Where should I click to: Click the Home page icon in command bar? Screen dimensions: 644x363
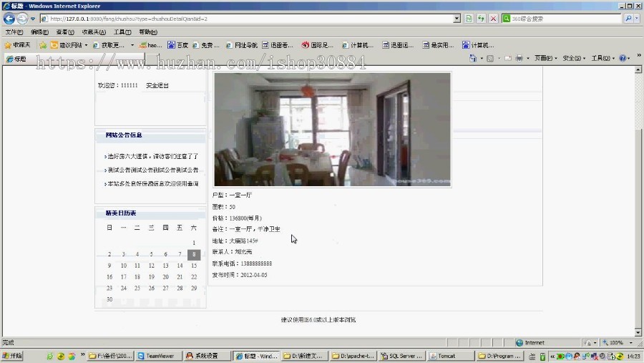coord(473,59)
